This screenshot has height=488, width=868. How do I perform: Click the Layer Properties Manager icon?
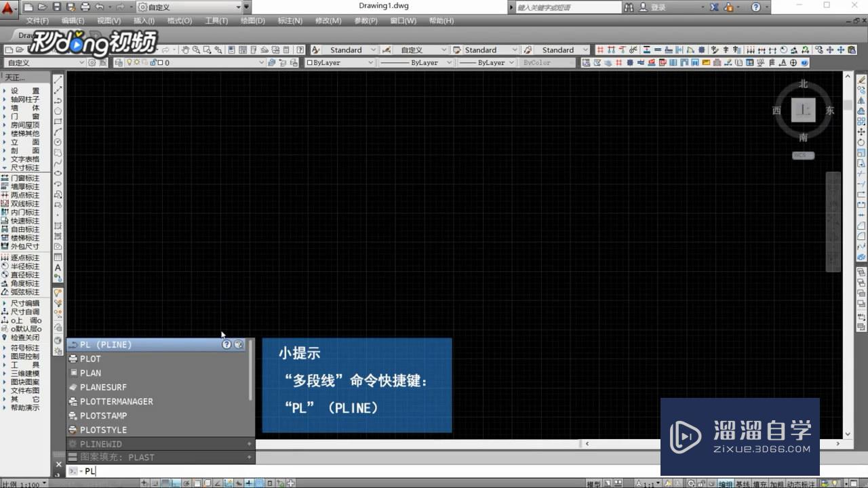[119, 62]
